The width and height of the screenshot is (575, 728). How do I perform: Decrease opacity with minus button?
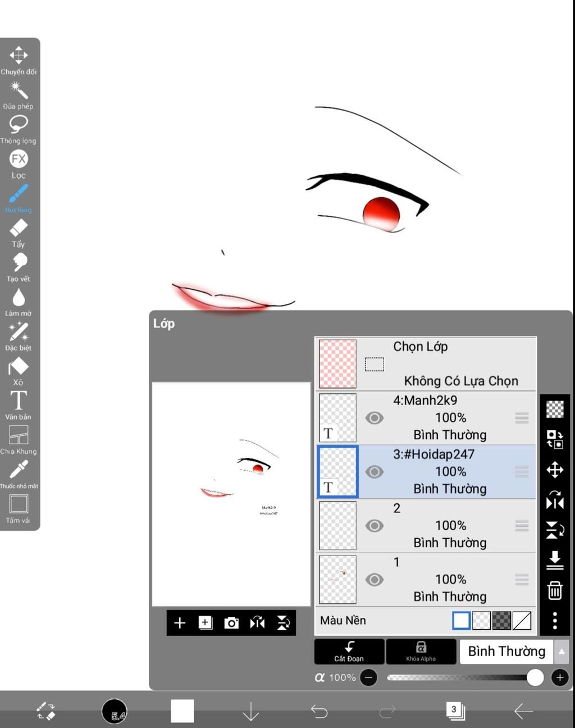pyautogui.click(x=368, y=677)
